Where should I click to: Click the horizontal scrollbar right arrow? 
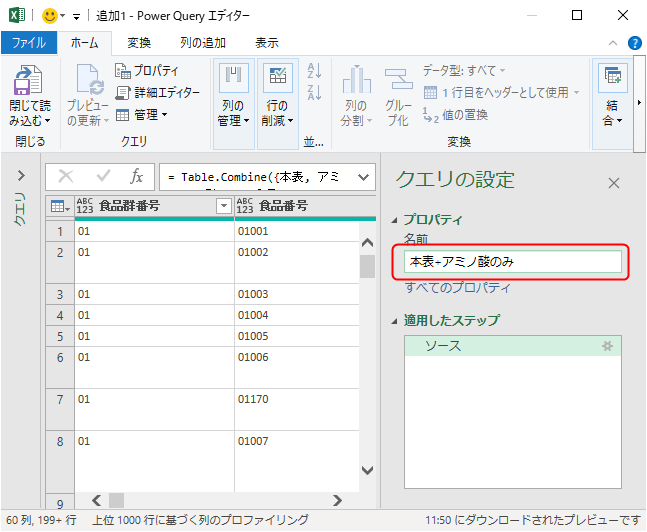click(x=338, y=501)
